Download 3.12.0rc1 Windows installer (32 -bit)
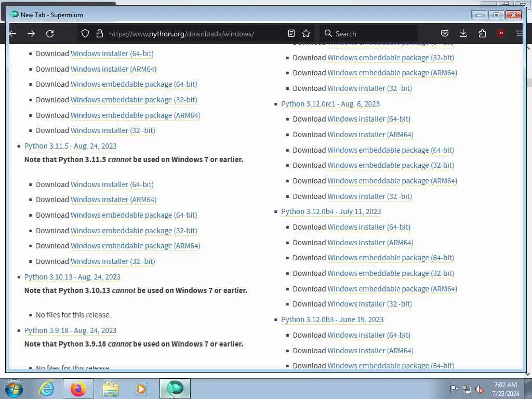Screen dimensions: 532x399 click(x=369, y=197)
